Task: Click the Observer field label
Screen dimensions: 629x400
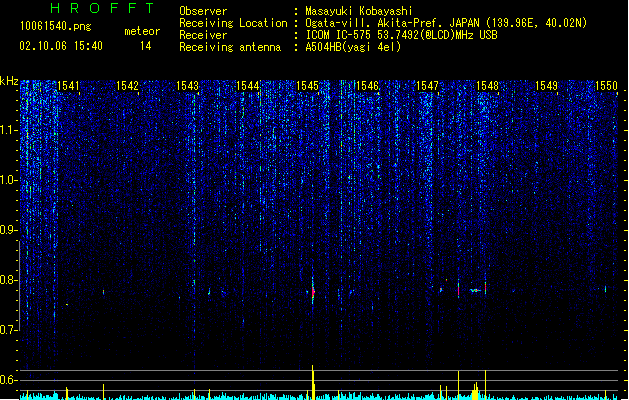Action: tap(203, 11)
